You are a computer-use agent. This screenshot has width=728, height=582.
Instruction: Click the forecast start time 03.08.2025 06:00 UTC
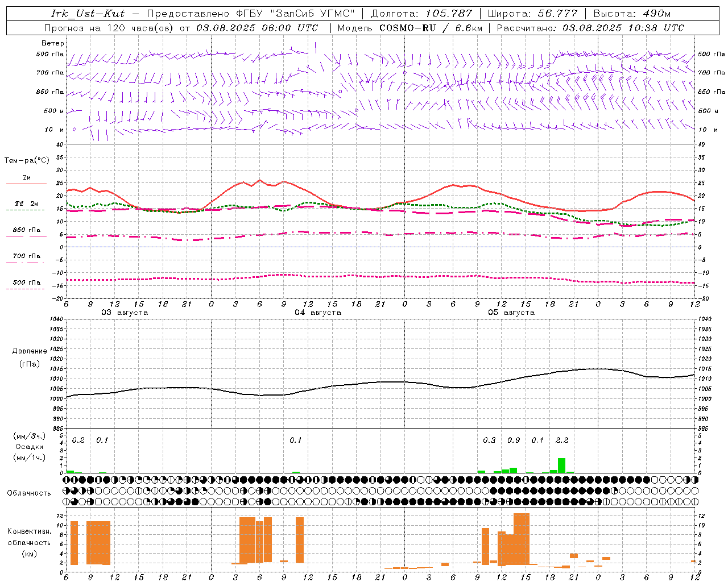pyautogui.click(x=257, y=28)
